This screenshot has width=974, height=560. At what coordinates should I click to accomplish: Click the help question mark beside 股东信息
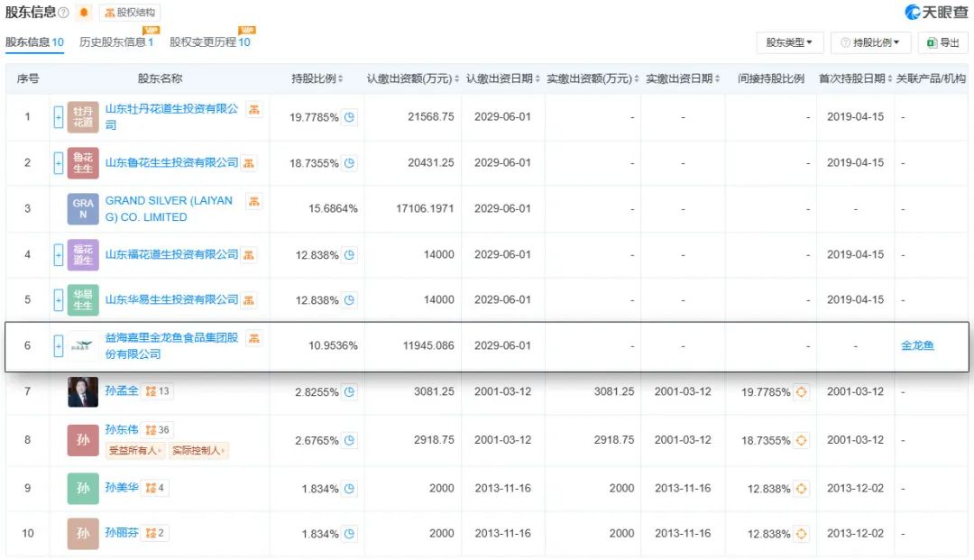[63, 13]
